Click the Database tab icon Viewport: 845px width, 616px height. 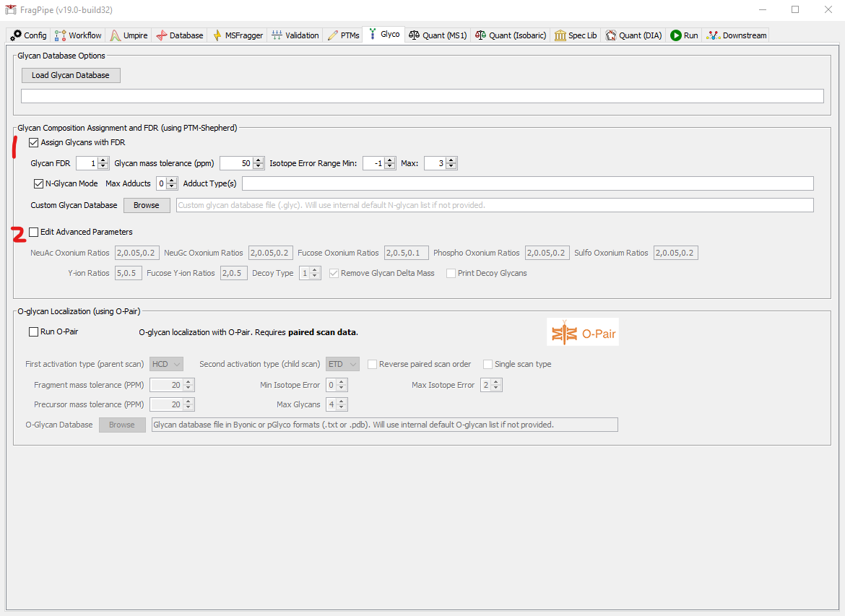tap(162, 35)
